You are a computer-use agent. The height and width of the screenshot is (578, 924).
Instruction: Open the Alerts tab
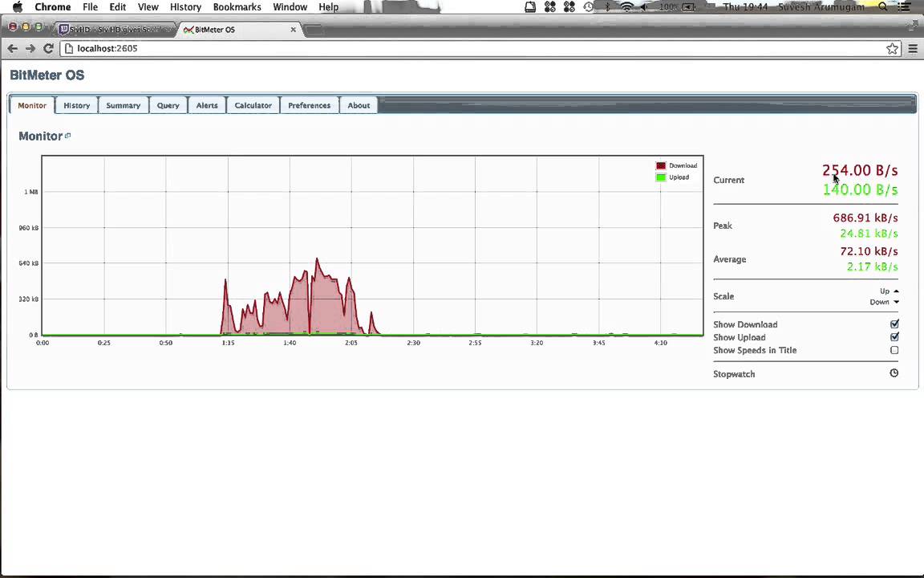[207, 105]
